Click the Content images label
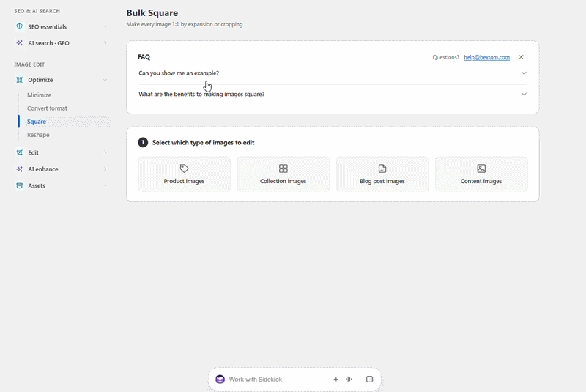586x392 pixels. click(481, 181)
